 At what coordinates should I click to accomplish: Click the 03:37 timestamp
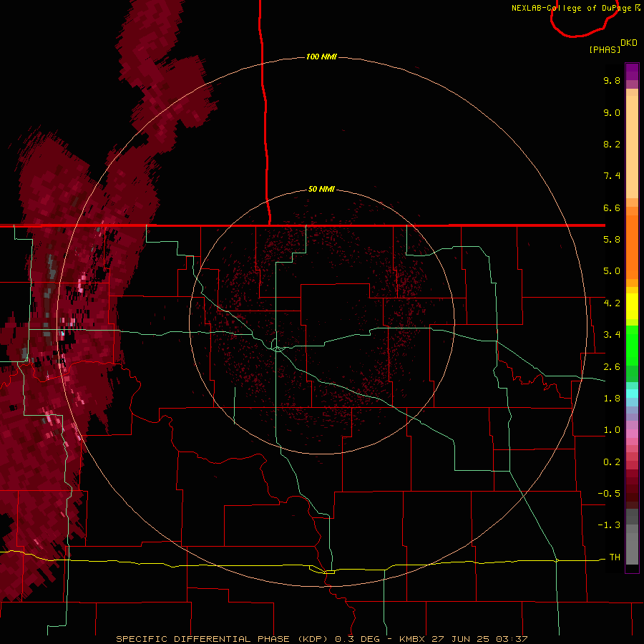coord(512,639)
